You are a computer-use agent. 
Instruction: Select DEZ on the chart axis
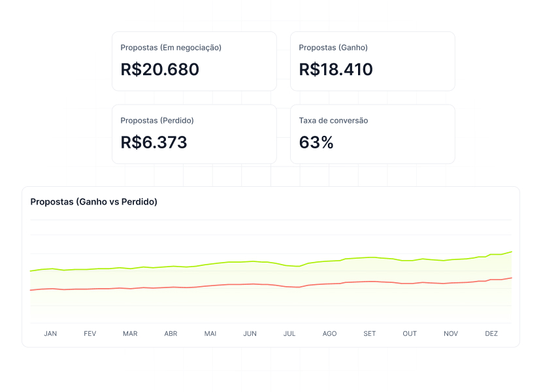(491, 333)
